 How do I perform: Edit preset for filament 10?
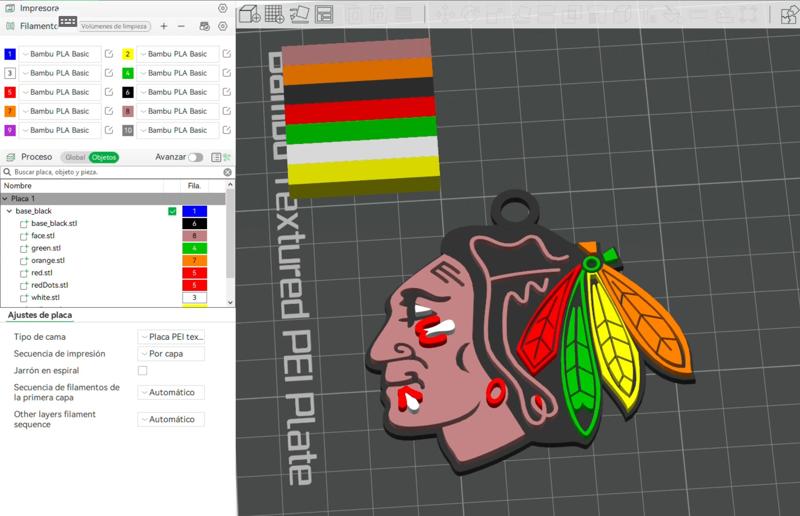[x=227, y=130]
